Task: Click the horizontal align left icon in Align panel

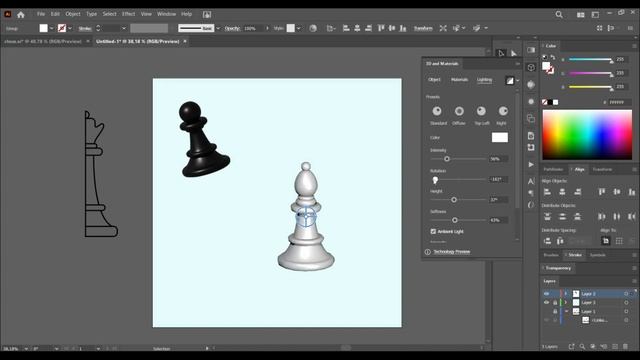Action: click(547, 192)
